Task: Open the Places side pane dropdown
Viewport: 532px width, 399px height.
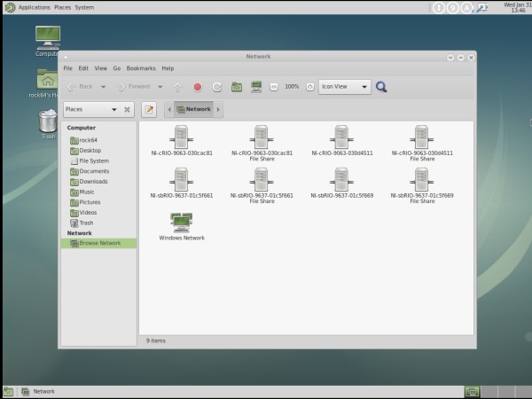Action: [x=91, y=110]
